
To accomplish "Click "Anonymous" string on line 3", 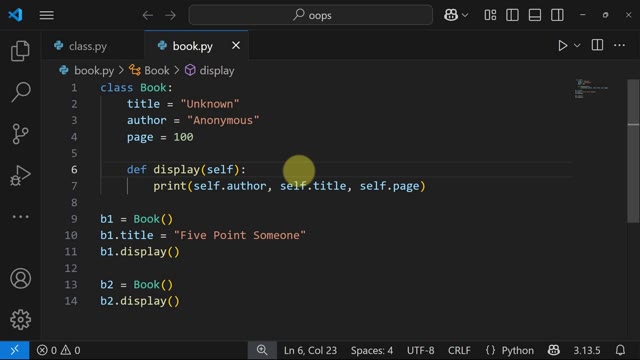I will tap(223, 120).
